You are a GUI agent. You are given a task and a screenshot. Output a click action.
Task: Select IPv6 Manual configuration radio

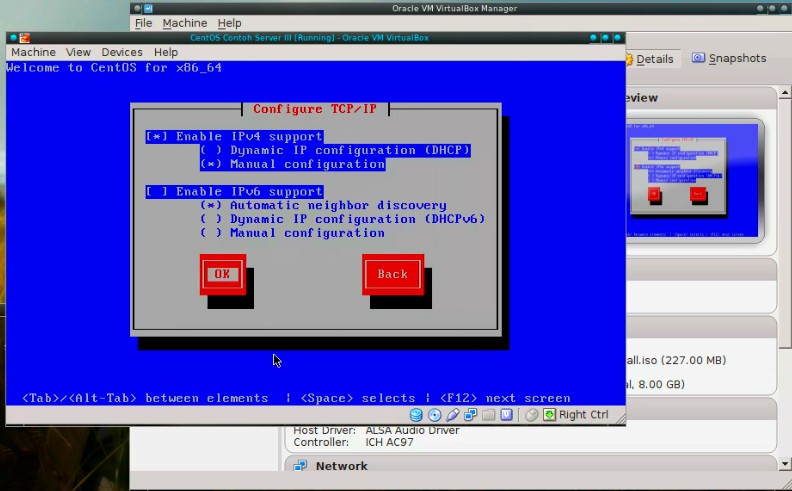click(292, 233)
